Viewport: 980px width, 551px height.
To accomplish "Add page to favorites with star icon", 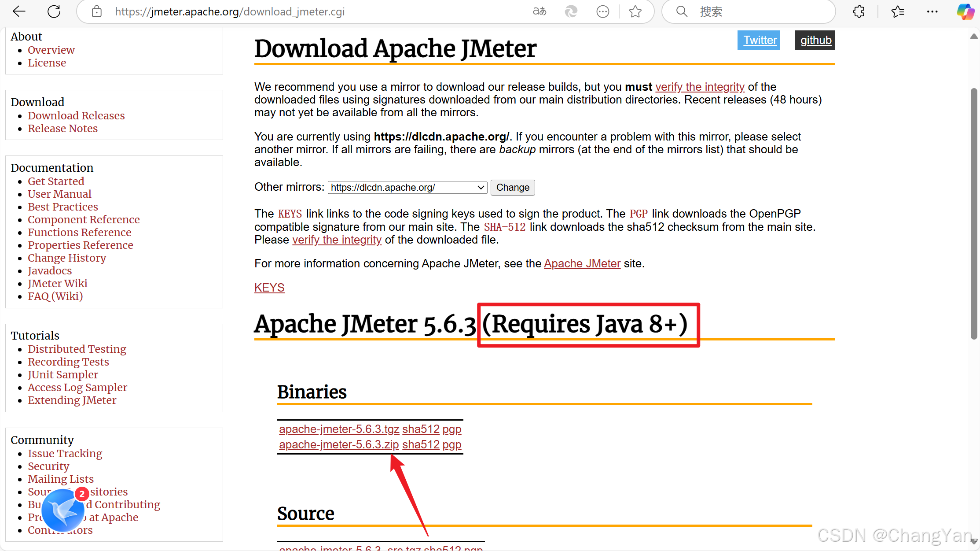I will [x=635, y=11].
